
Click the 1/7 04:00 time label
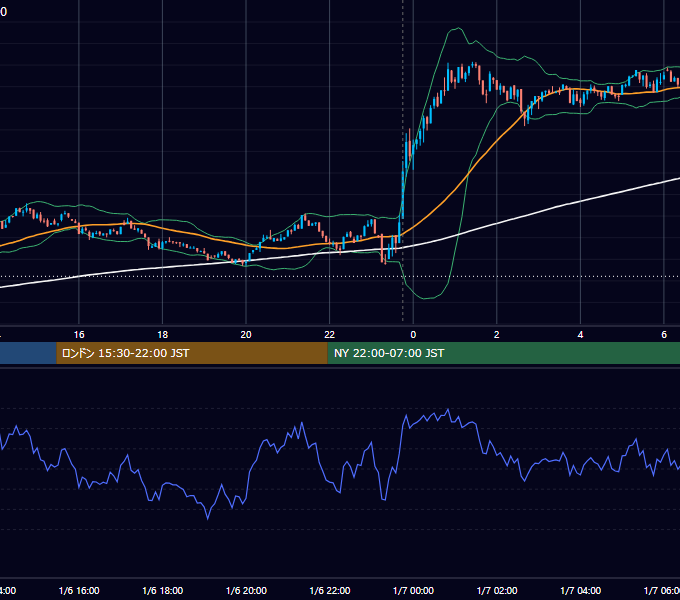click(581, 590)
